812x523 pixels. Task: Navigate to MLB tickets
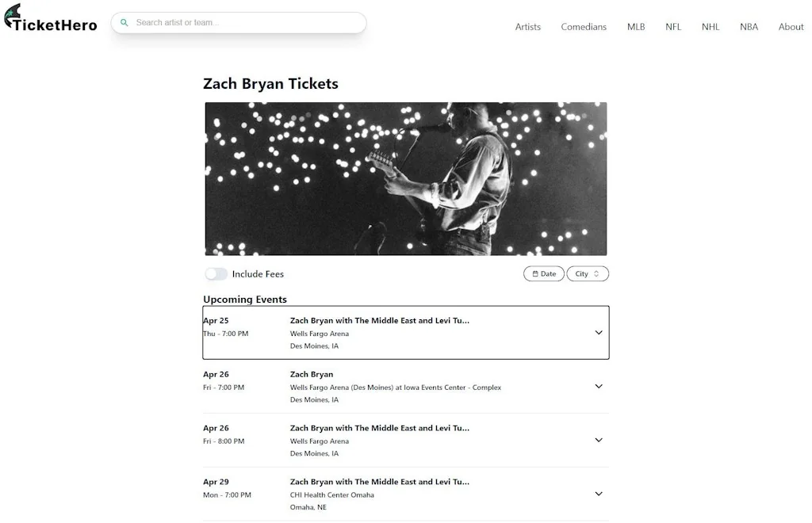(x=636, y=26)
